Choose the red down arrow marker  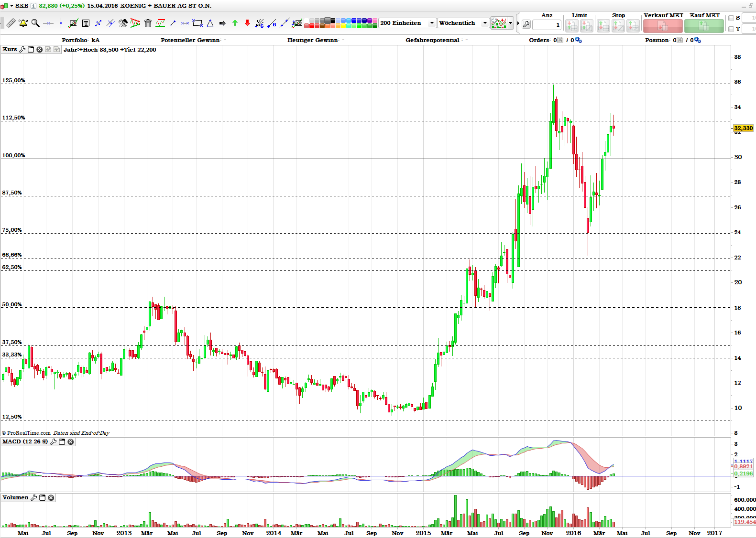click(x=247, y=23)
